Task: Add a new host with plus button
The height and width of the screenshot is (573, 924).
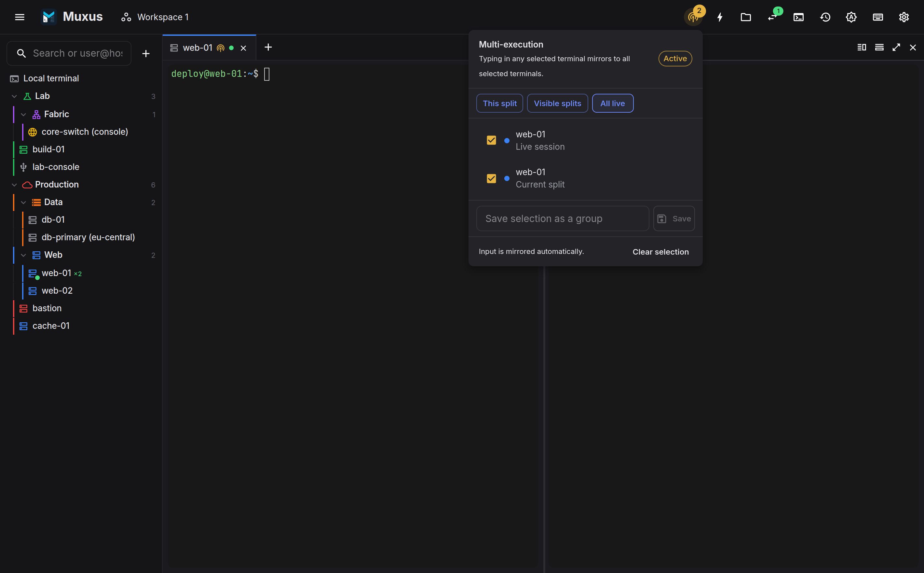Action: click(146, 53)
